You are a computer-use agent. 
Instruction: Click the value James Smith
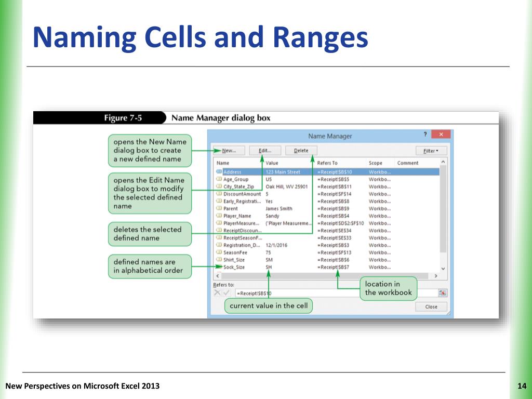278,209
